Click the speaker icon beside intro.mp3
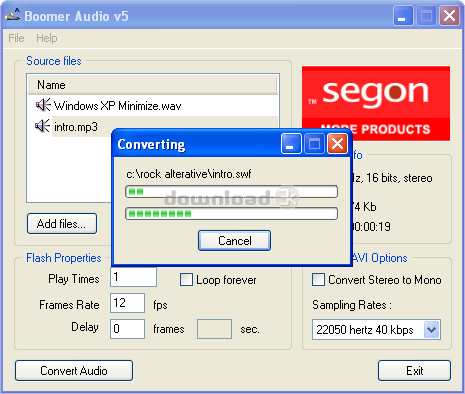Image resolution: width=465 pixels, height=394 pixels. (x=43, y=126)
